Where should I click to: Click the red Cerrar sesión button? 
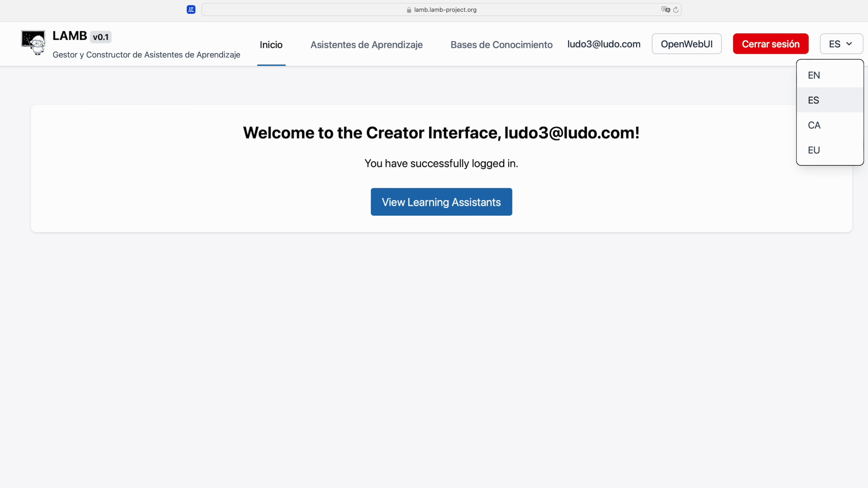point(770,44)
